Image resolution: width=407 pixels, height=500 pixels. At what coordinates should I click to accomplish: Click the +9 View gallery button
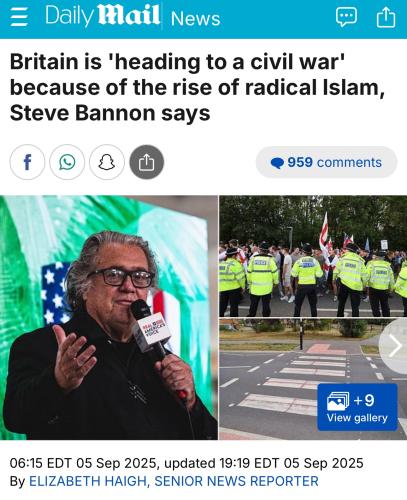coord(357,407)
